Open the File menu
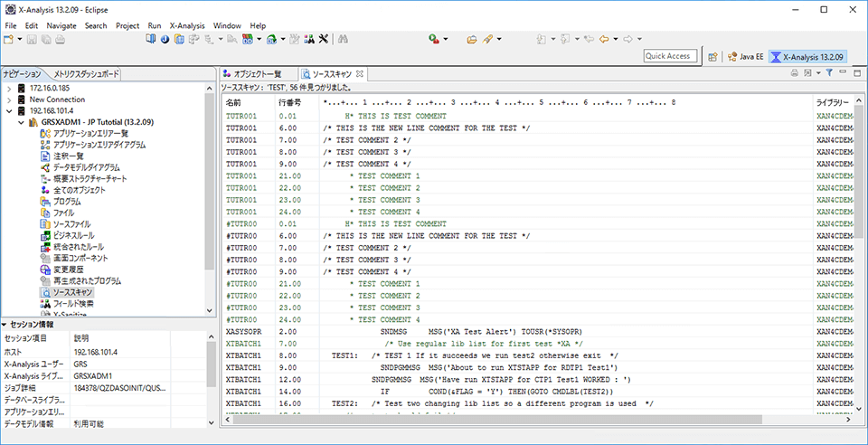The width and height of the screenshot is (868, 445). tap(11, 25)
